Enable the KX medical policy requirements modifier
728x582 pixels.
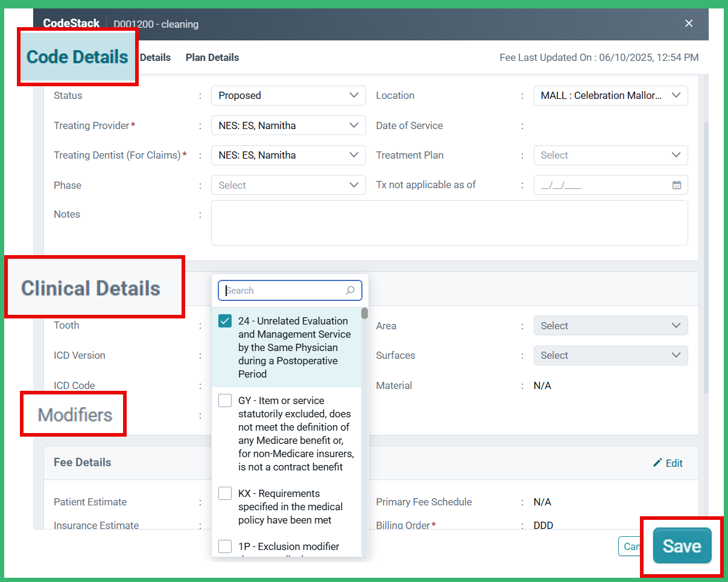pos(224,493)
